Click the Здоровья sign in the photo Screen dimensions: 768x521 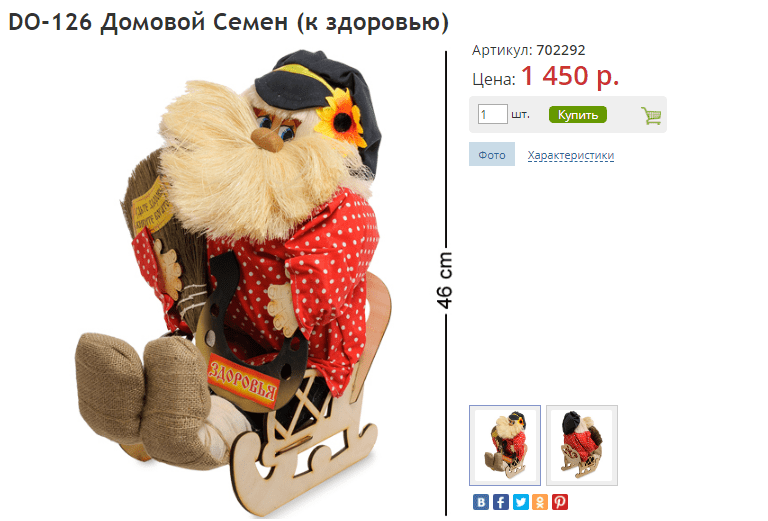coord(243,383)
